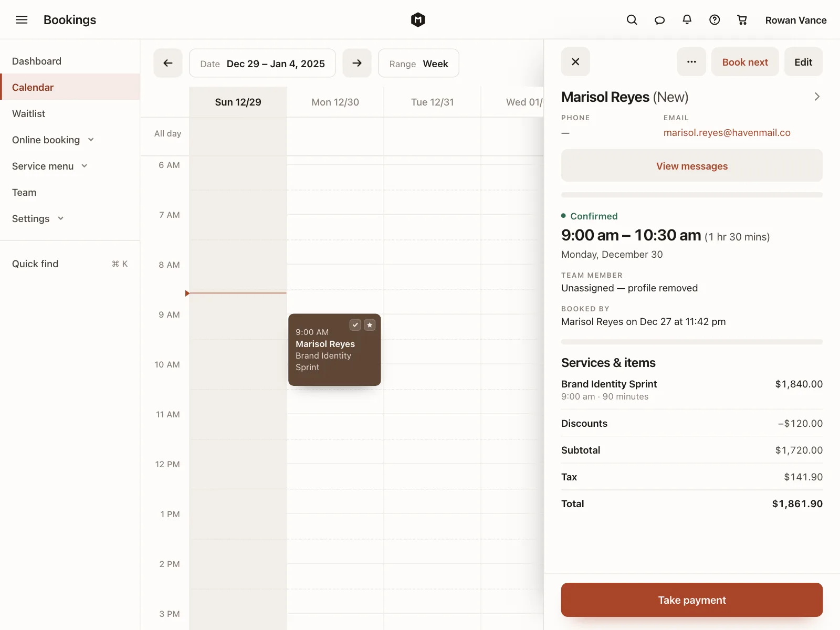Click the Edit button

(x=803, y=62)
